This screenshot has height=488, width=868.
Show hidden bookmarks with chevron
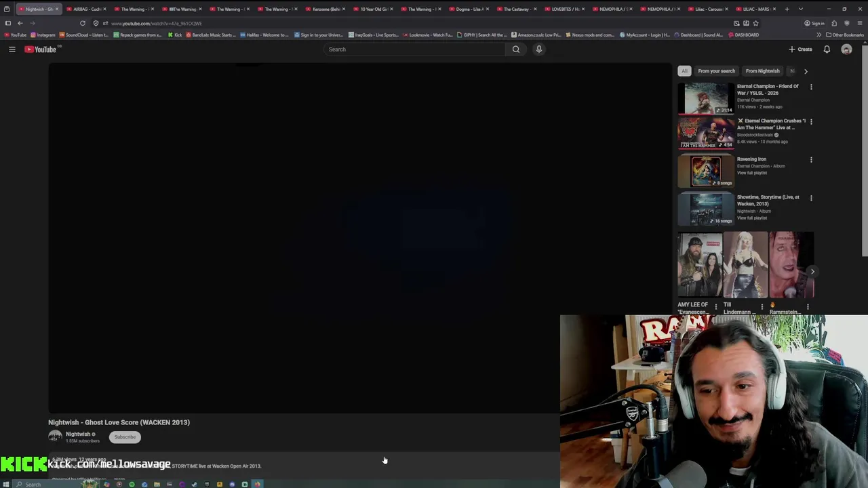[x=818, y=35]
